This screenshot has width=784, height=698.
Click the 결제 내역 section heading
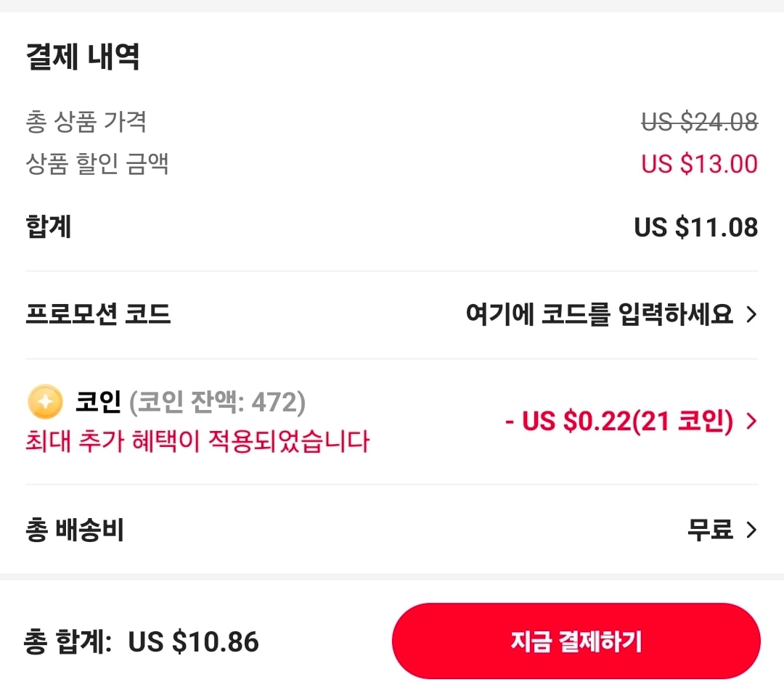click(83, 57)
